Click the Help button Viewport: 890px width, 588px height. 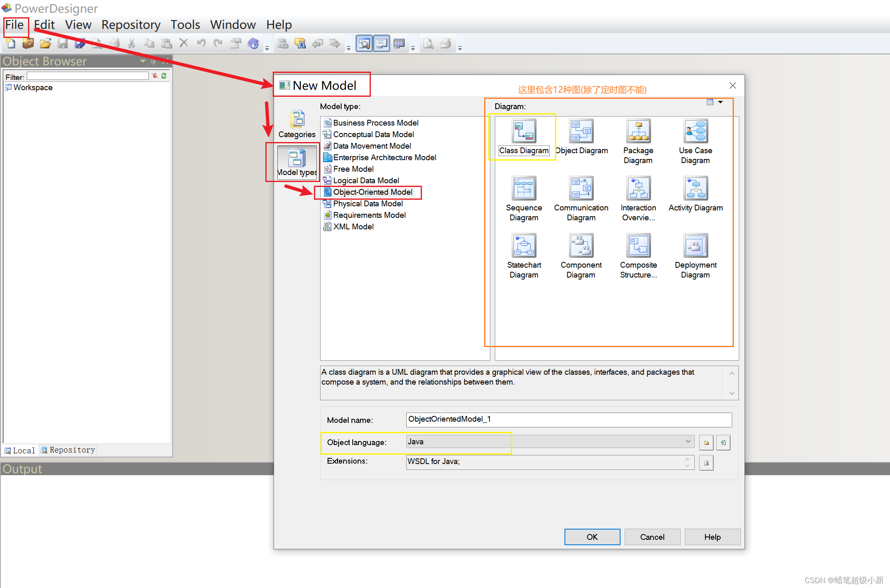712,537
